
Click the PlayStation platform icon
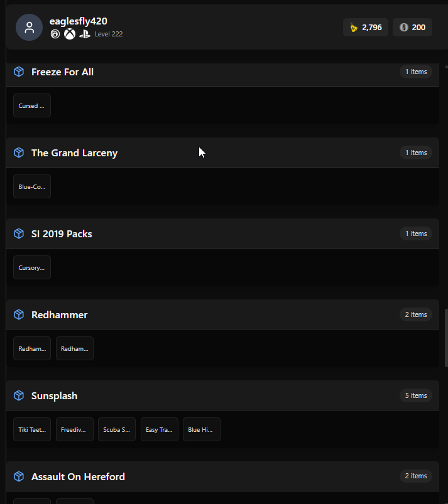[x=85, y=34]
